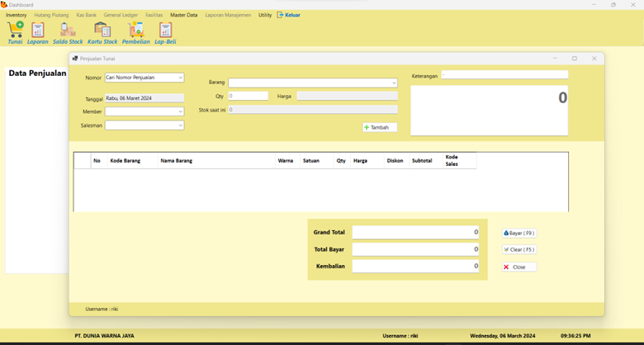Viewport: 644px width, 345px height.
Task: Open the Laporan toolbar icon
Action: pyautogui.click(x=38, y=33)
